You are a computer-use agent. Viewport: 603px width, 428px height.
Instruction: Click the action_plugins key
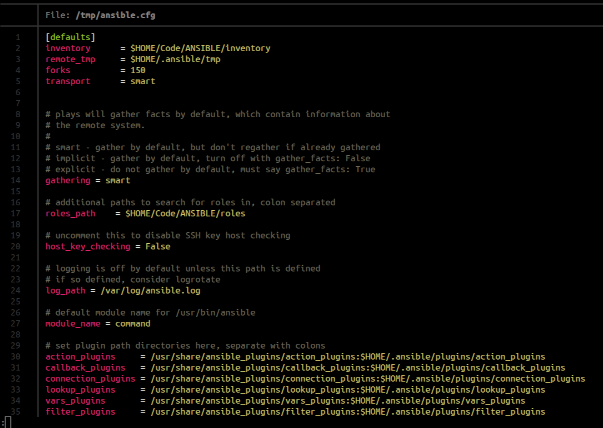click(x=80, y=357)
